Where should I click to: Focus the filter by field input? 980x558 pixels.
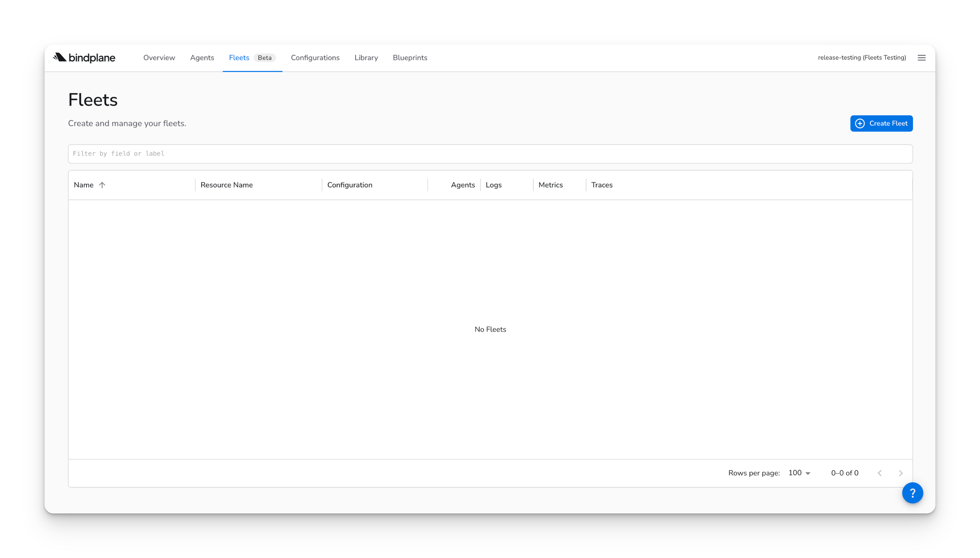click(490, 154)
